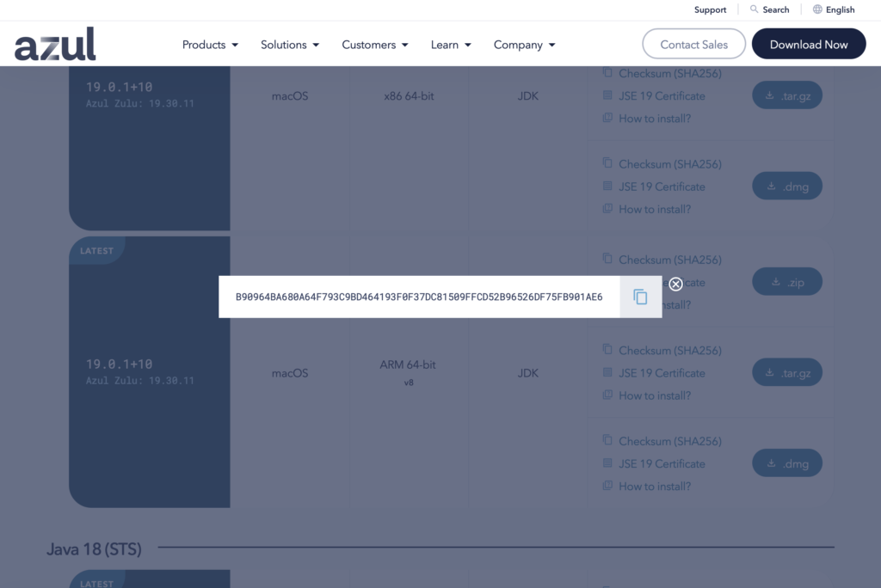The width and height of the screenshot is (881, 588).
Task: Close the checksum popup
Action: 675,284
